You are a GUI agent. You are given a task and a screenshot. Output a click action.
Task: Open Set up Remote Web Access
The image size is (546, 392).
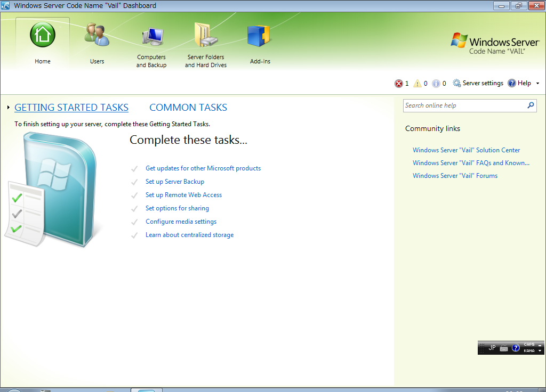(183, 195)
